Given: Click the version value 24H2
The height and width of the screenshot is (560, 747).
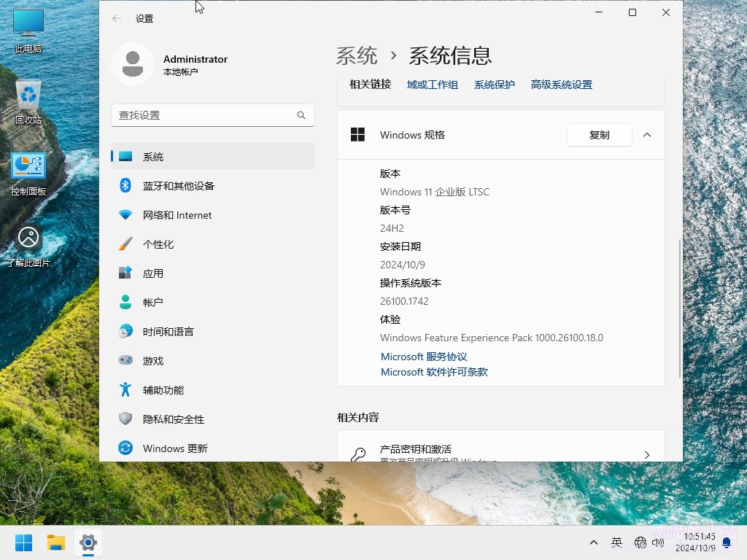Looking at the screenshot, I should pos(392,228).
